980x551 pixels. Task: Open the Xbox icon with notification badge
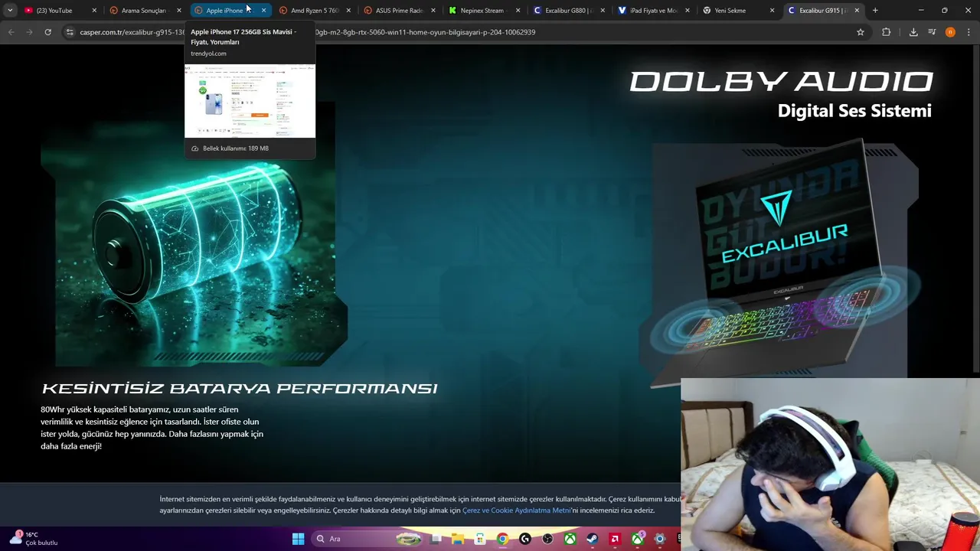point(637,539)
